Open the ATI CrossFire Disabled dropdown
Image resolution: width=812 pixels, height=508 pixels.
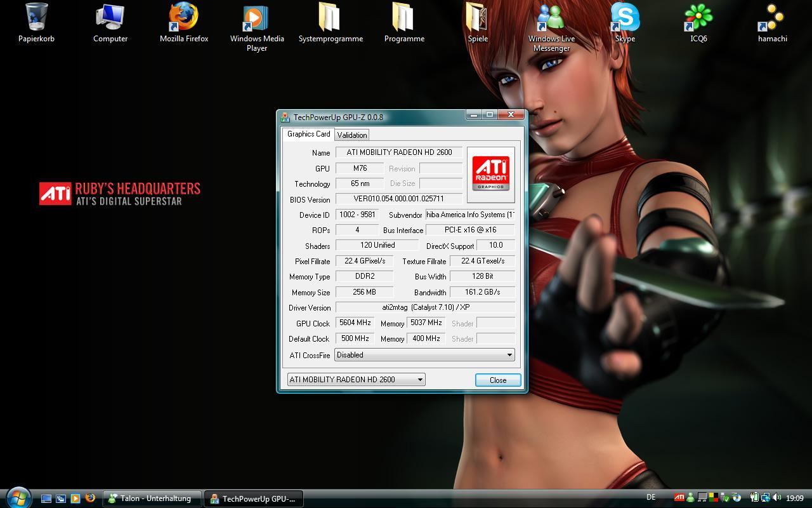[x=424, y=355]
